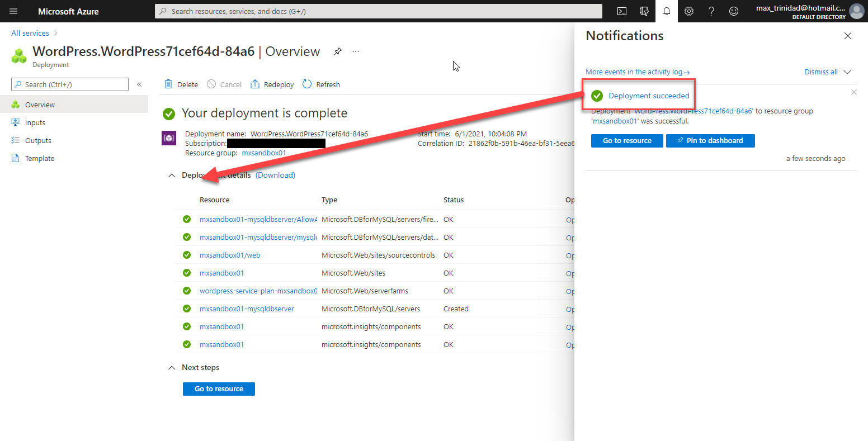Open the account avatar menu
This screenshot has width=868, height=441.
856,11
